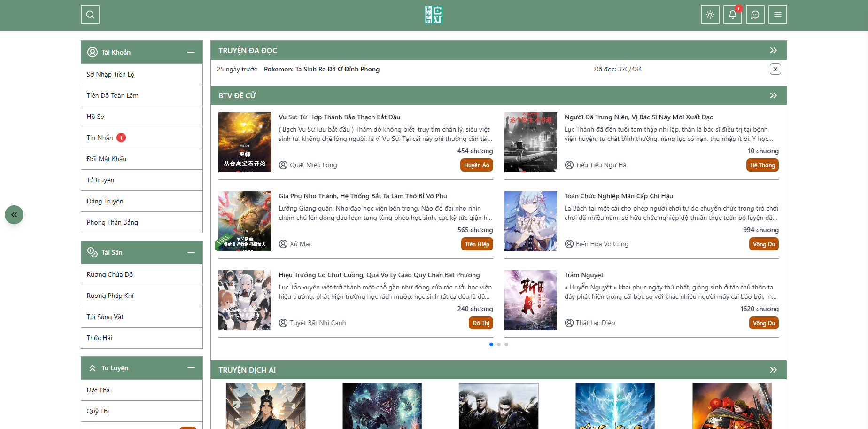
Task: Expand Truyện Đã Đọc with double-arrow icon
Action: (x=773, y=50)
